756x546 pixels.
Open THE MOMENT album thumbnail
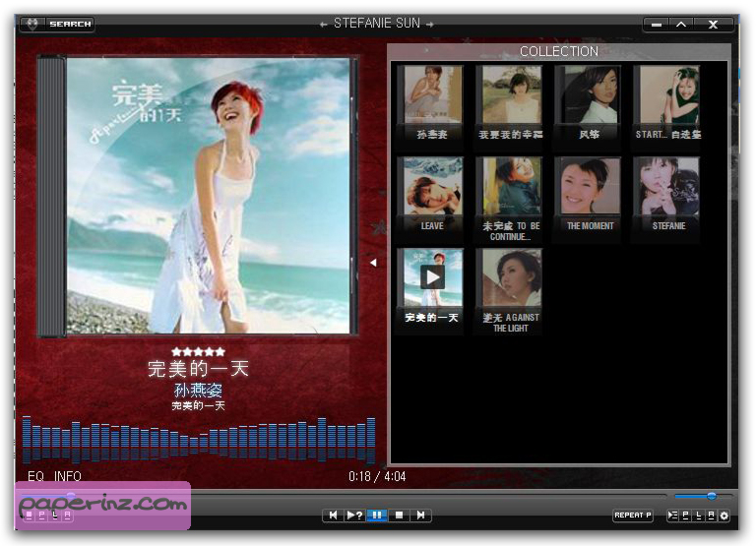click(590, 194)
